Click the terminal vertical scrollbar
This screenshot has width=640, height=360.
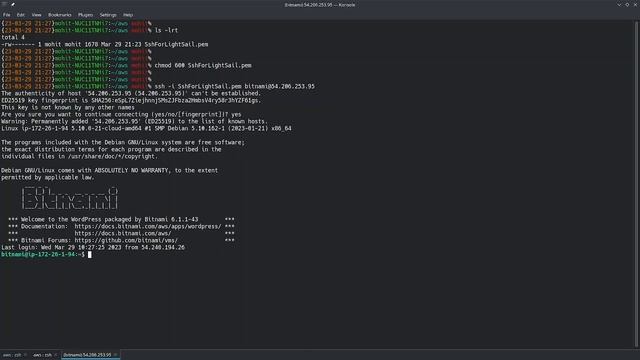(637, 184)
